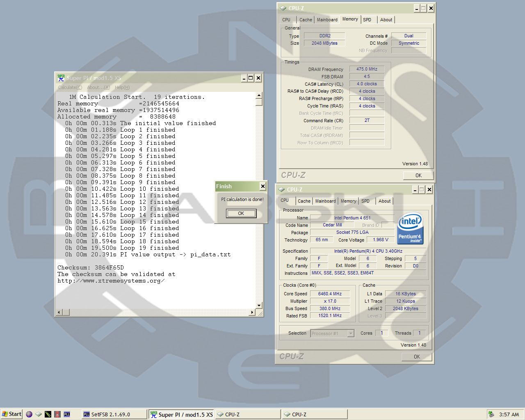Click the Checksum: 3864F65D line
Image resolution: width=525 pixels, height=420 pixels.
(x=91, y=267)
